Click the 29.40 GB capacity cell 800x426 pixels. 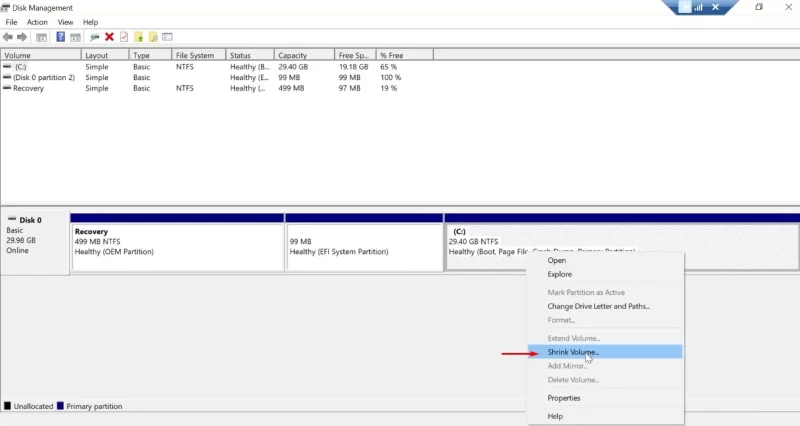tap(293, 67)
